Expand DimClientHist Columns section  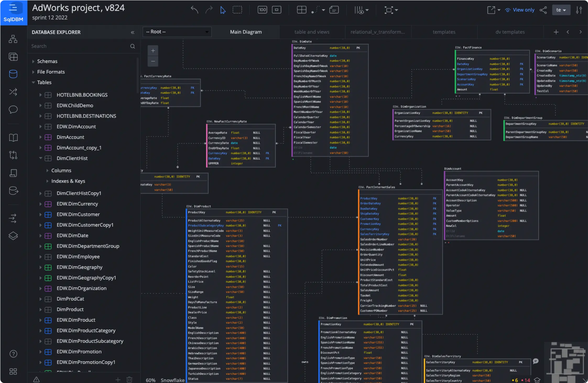47,170
